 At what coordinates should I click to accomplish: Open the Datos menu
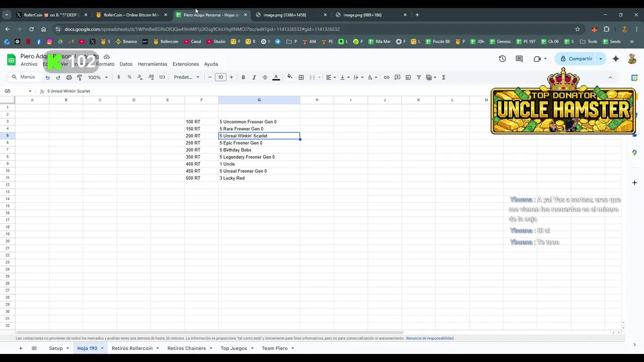pyautogui.click(x=126, y=64)
